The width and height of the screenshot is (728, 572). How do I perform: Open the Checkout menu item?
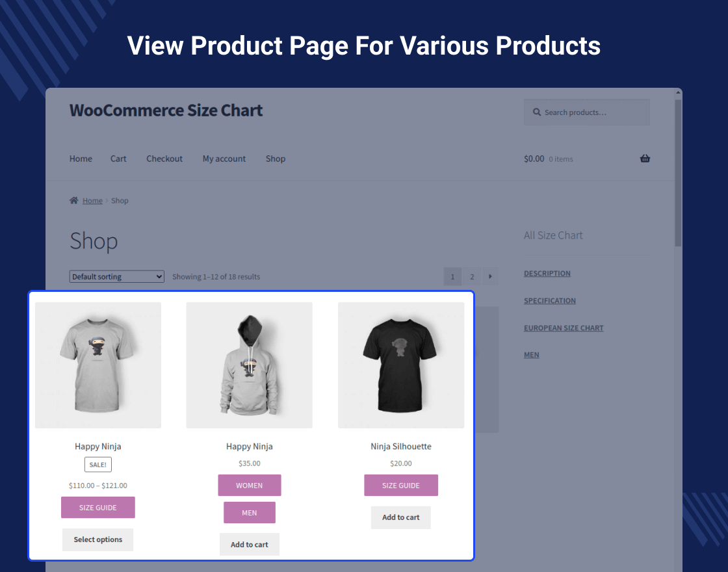click(x=164, y=159)
